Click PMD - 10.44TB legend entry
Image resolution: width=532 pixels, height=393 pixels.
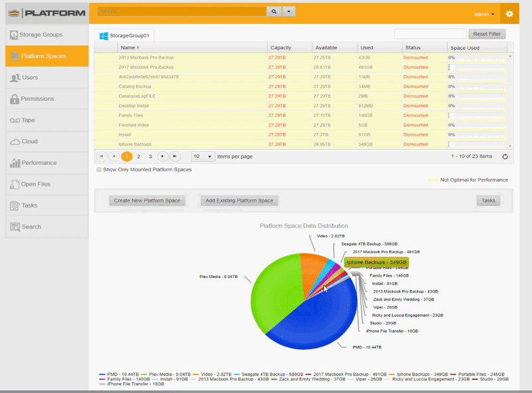click(119, 374)
